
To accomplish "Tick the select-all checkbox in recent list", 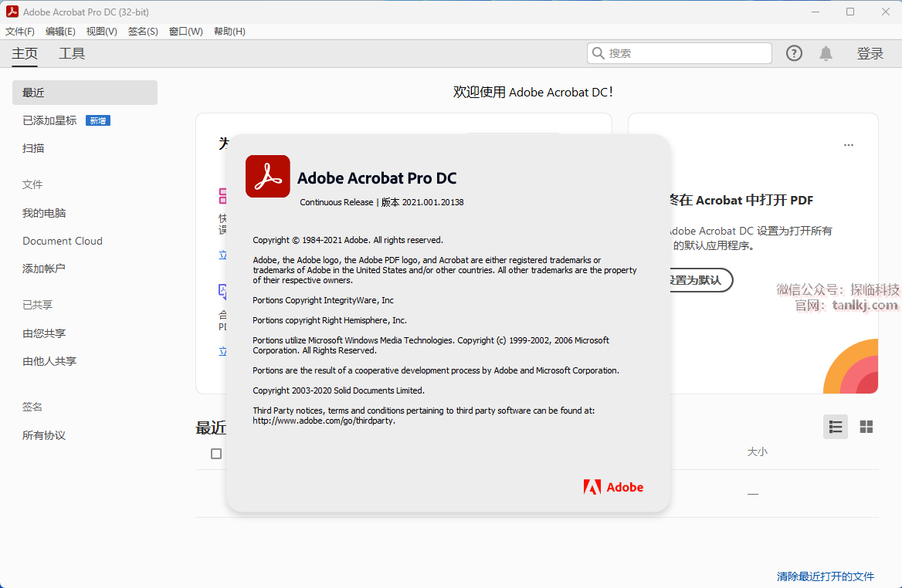I will 216,454.
